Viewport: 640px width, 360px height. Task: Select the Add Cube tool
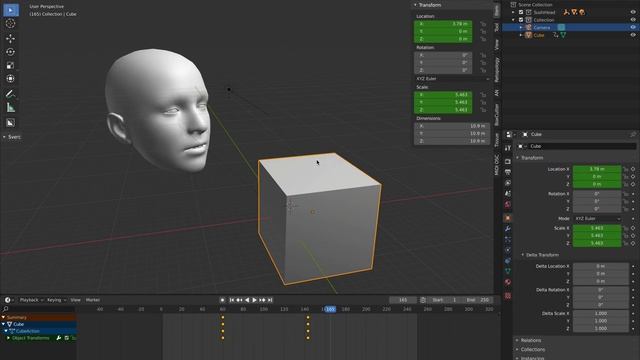point(11,122)
